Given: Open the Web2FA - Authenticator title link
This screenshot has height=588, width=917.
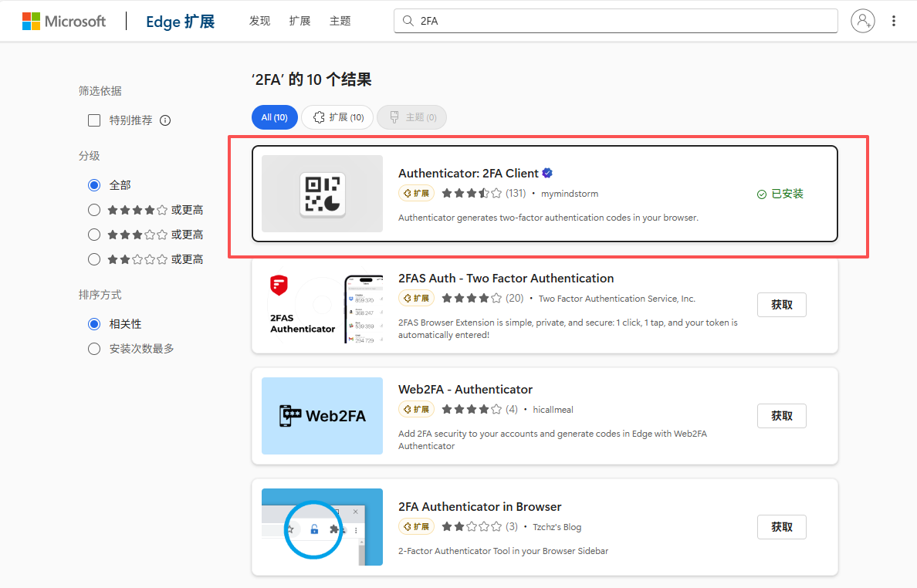Looking at the screenshot, I should [x=465, y=390].
